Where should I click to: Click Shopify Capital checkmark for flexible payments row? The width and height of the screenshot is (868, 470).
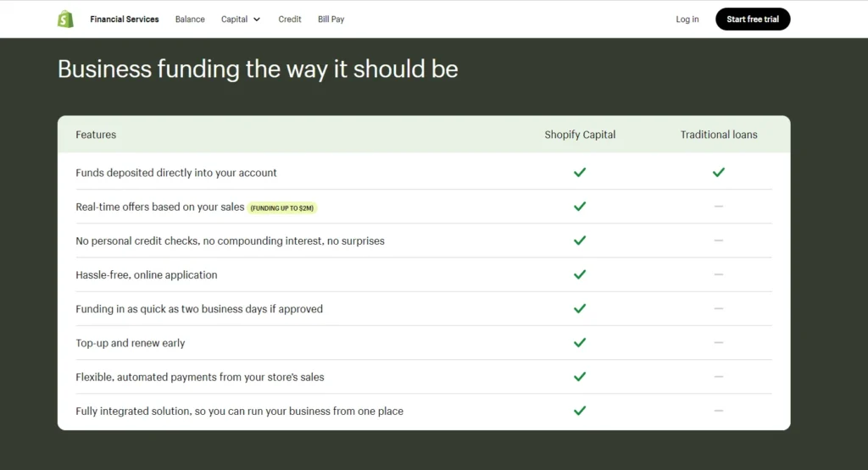pos(580,377)
